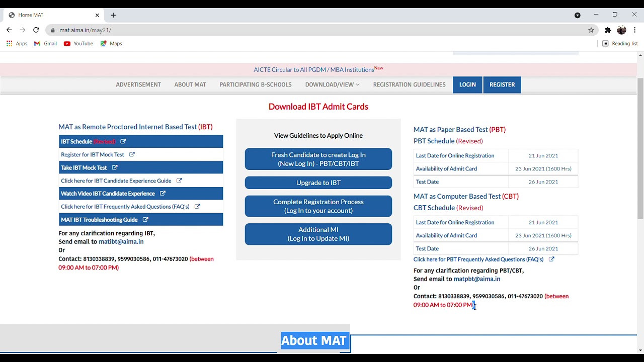Open the MAT IBT Troubleshooting Guide link
This screenshot has height=362, width=644.
(99, 219)
